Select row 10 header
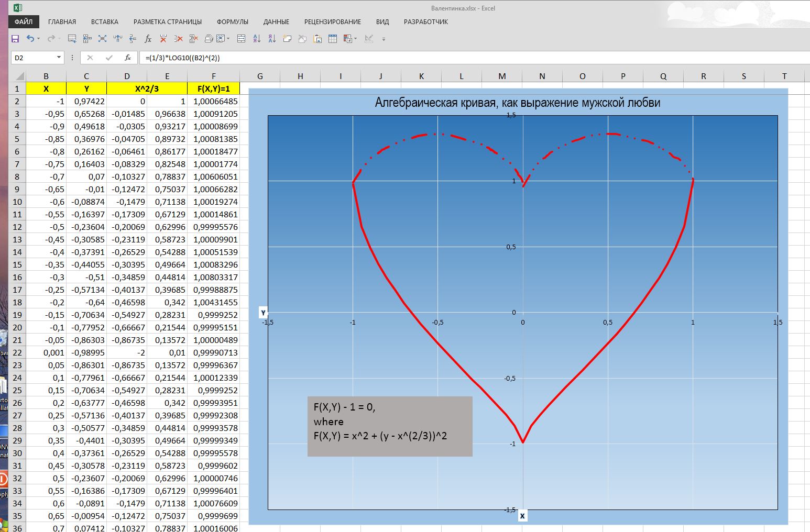Image resolution: width=810 pixels, height=532 pixels. tap(17, 202)
